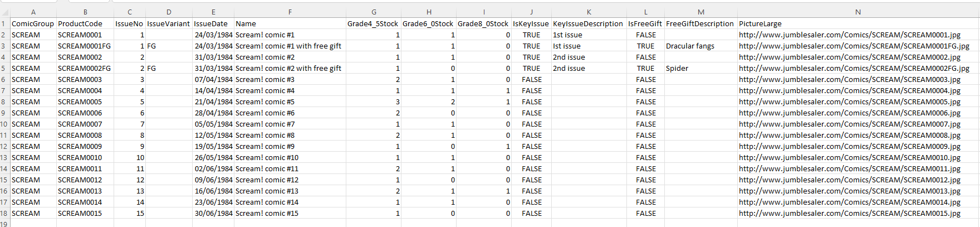This screenshot has height=227, width=980.
Task: Select column header N
Action: pos(858,12)
